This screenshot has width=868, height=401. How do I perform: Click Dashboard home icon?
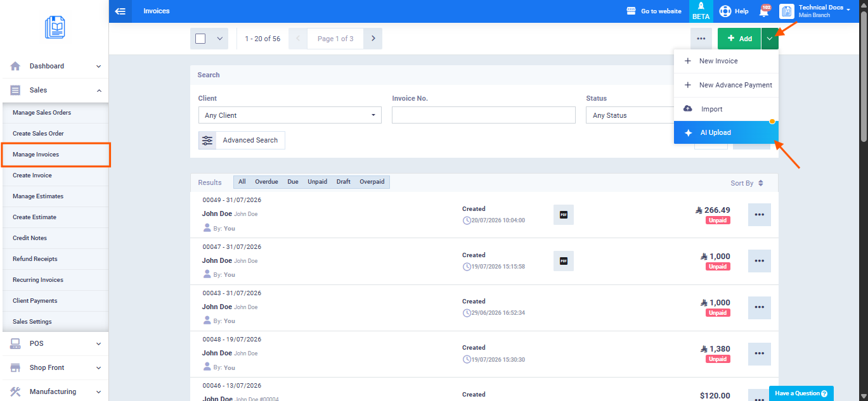pos(16,66)
